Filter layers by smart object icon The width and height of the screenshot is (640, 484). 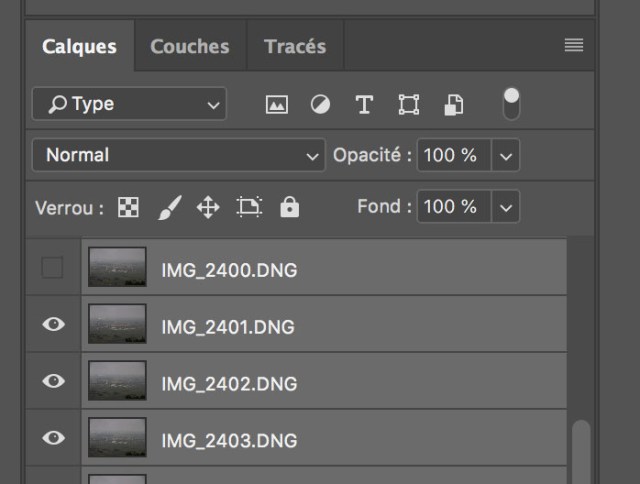(x=454, y=104)
